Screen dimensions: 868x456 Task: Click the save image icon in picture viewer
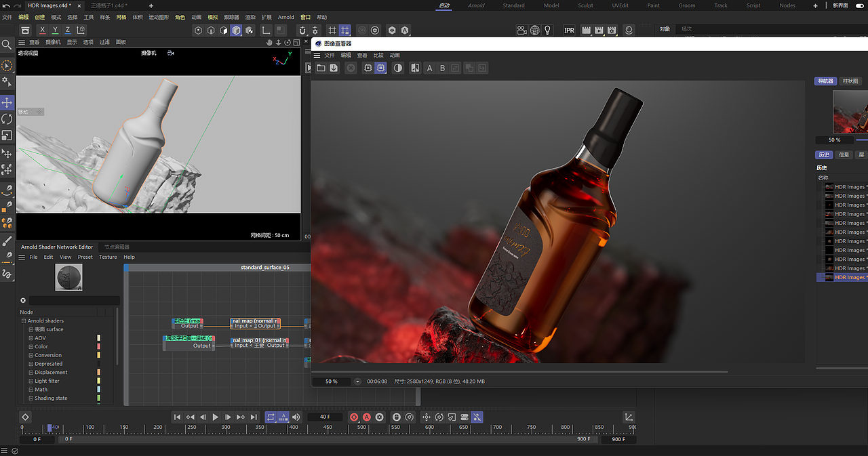[x=334, y=68]
